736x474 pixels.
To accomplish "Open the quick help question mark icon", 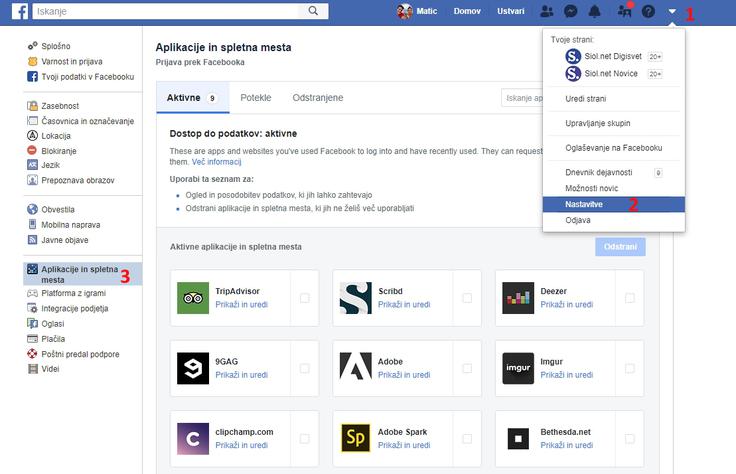I will tap(648, 11).
